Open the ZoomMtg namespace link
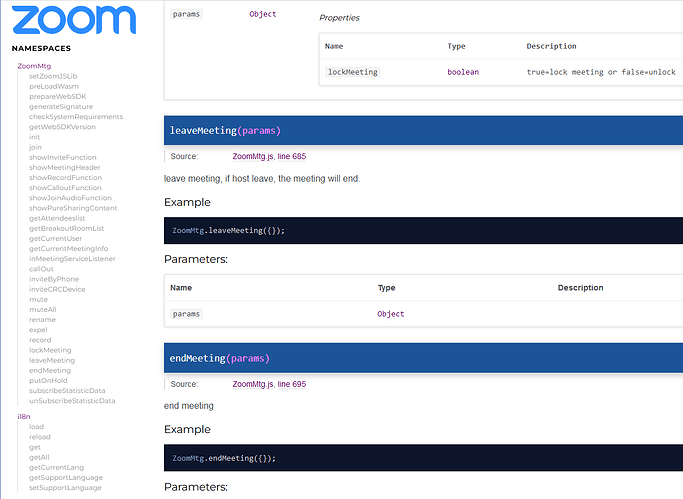The image size is (683, 499). [x=34, y=66]
